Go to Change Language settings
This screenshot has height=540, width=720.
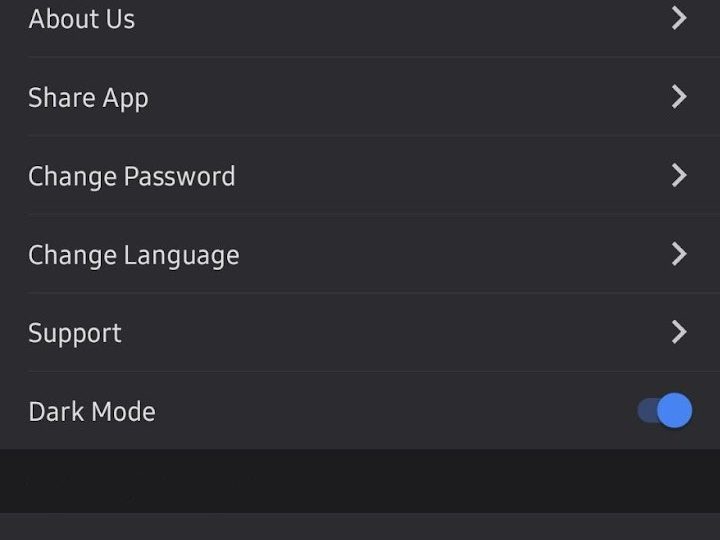[x=360, y=255]
